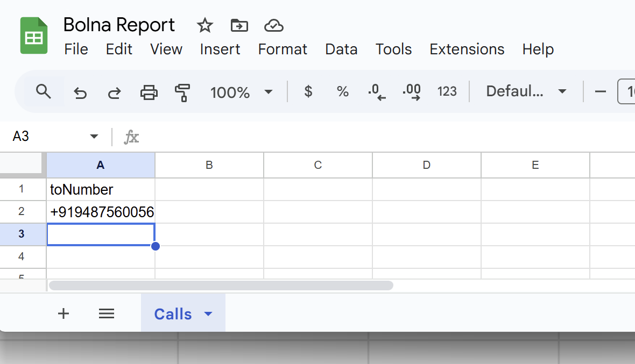Open the Default font dropdown
635x364 pixels.
[x=525, y=91]
